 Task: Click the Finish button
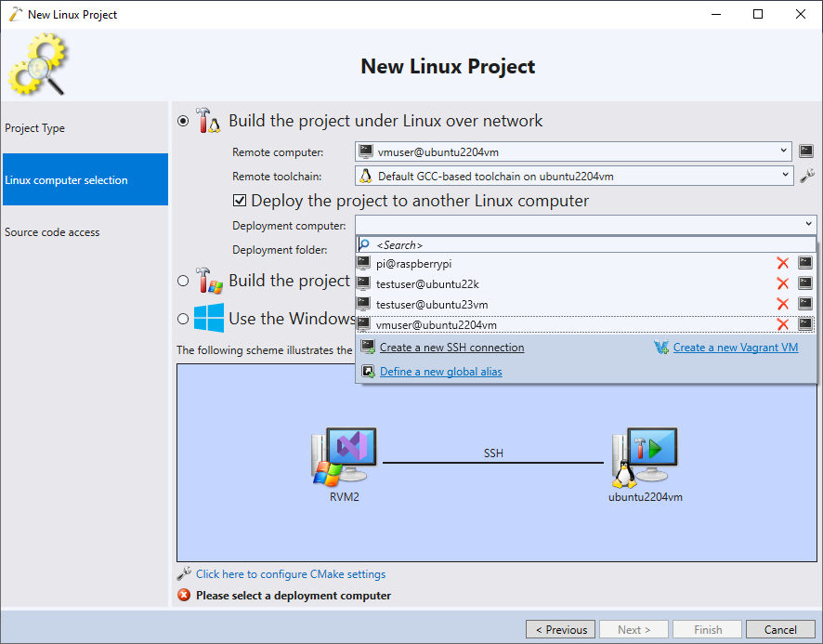coord(708,629)
